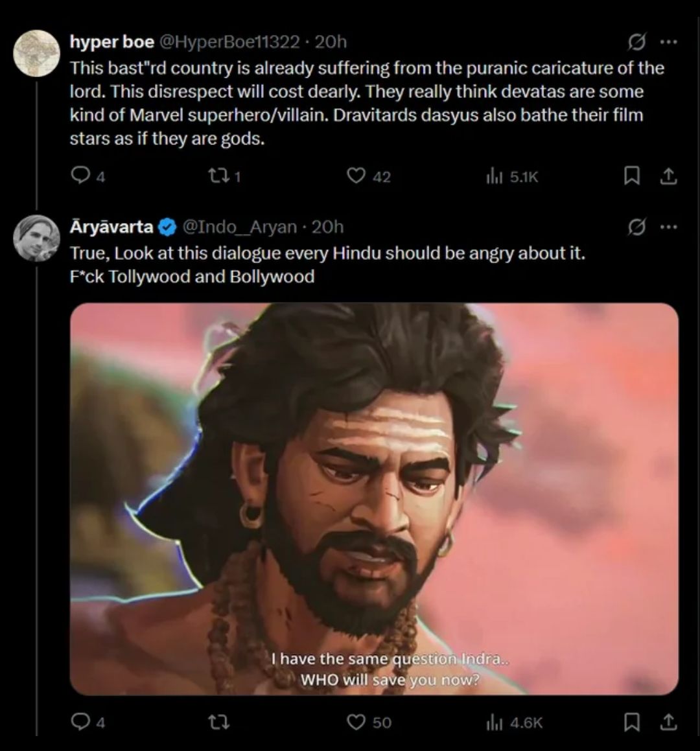The height and width of the screenshot is (751, 700).
Task: Like hyper boe's tweet
Action: pyautogui.click(x=356, y=176)
